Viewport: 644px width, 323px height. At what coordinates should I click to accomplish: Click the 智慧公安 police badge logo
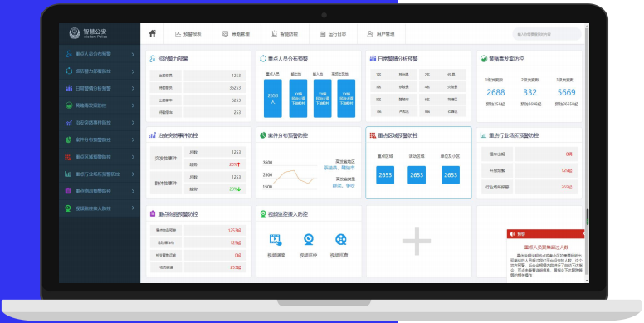coord(75,33)
